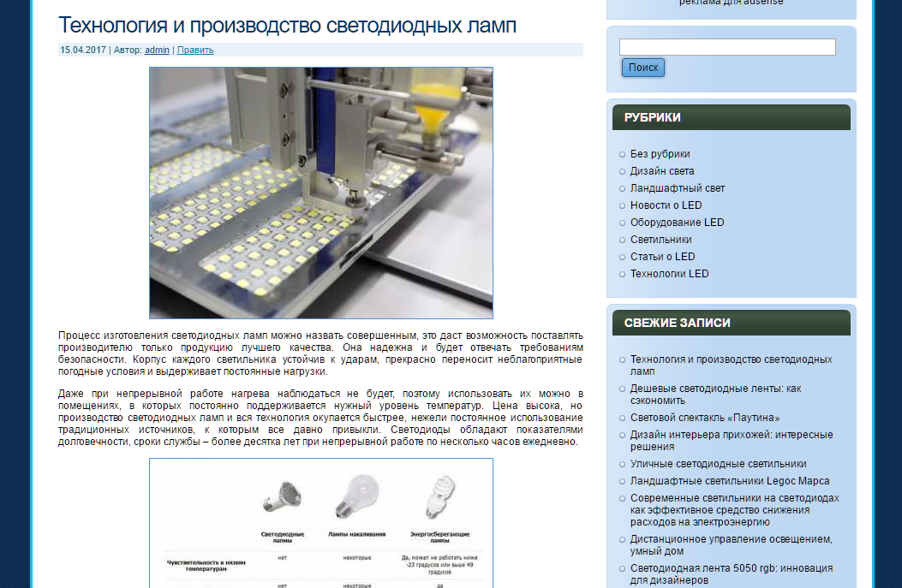902x588 pixels.
Task: Open the Новости о LED category
Action: (x=666, y=205)
